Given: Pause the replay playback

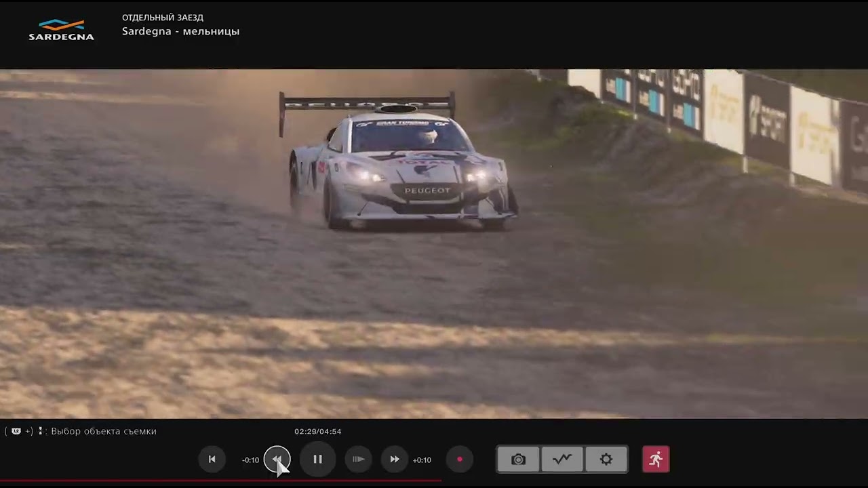Looking at the screenshot, I should [x=317, y=459].
